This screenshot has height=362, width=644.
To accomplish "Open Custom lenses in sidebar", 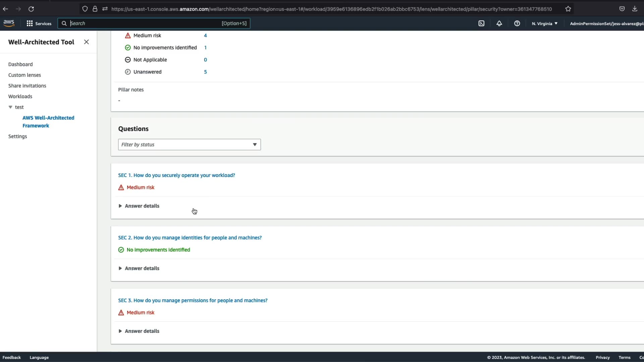I will point(24,75).
